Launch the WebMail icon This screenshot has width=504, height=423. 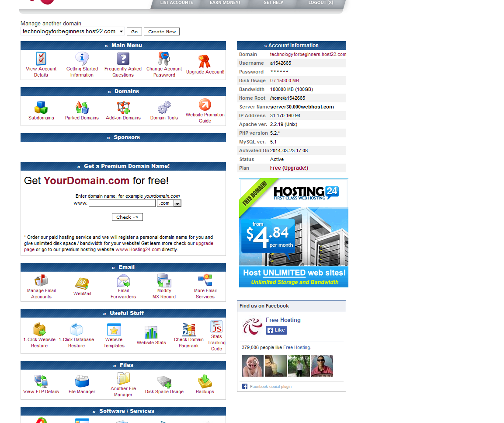coord(82,283)
